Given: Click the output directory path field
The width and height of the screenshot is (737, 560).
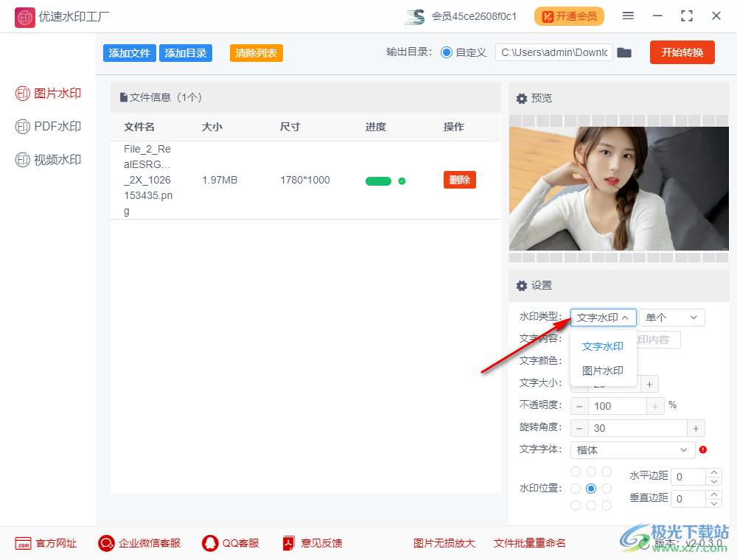Looking at the screenshot, I should [553, 52].
